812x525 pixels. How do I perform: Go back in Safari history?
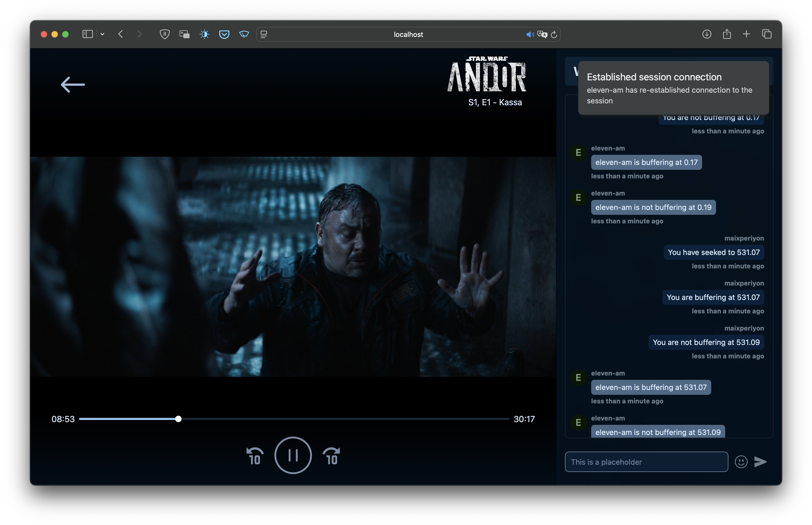(120, 34)
